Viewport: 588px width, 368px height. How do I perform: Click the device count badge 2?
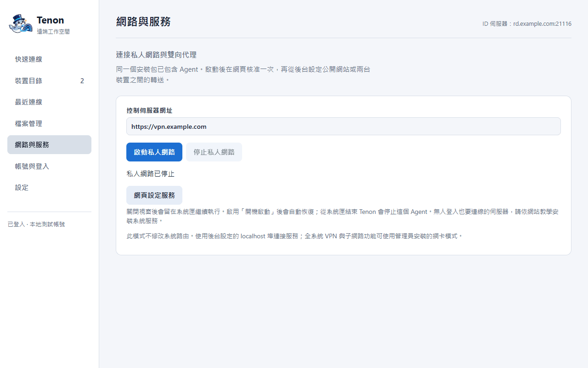(82, 81)
